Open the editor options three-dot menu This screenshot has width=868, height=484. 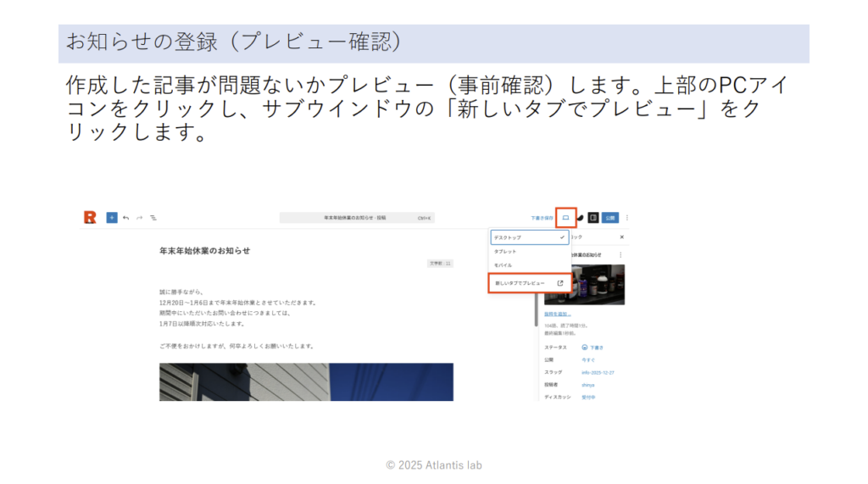(x=627, y=218)
